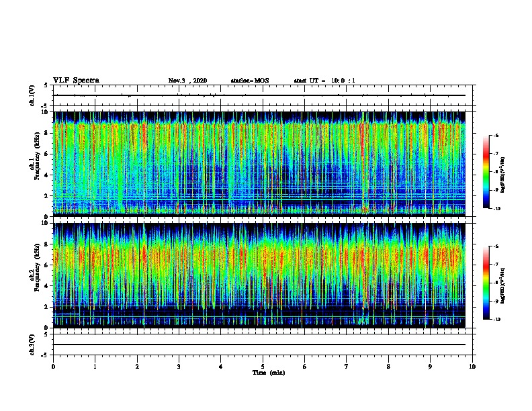Click the "-6" label on ch.1 color scale
The width and height of the screenshot is (532, 411).
[496, 136]
